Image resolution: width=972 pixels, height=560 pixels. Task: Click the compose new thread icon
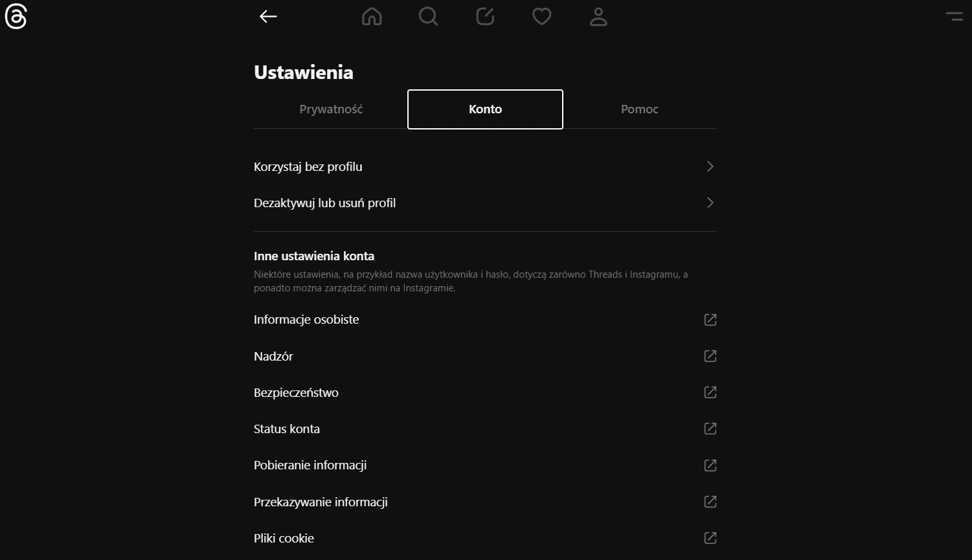pos(485,17)
